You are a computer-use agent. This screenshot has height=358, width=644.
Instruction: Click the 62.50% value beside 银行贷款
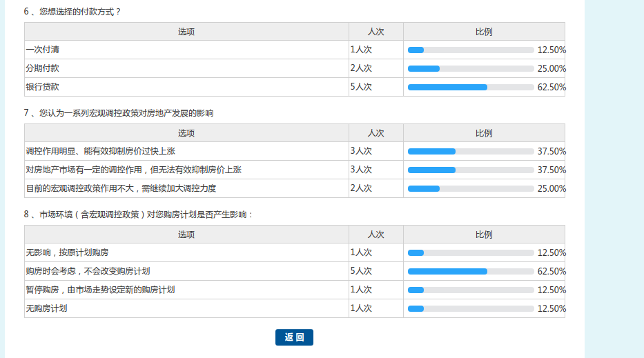click(x=552, y=88)
